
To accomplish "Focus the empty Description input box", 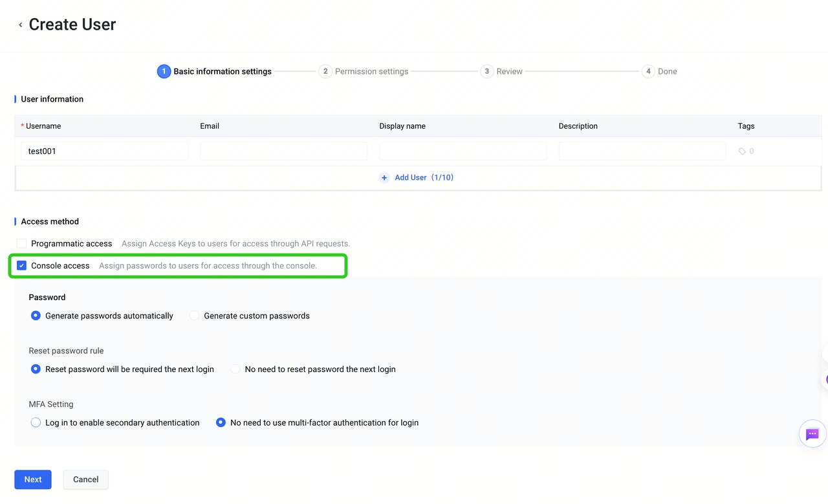I will coord(642,151).
